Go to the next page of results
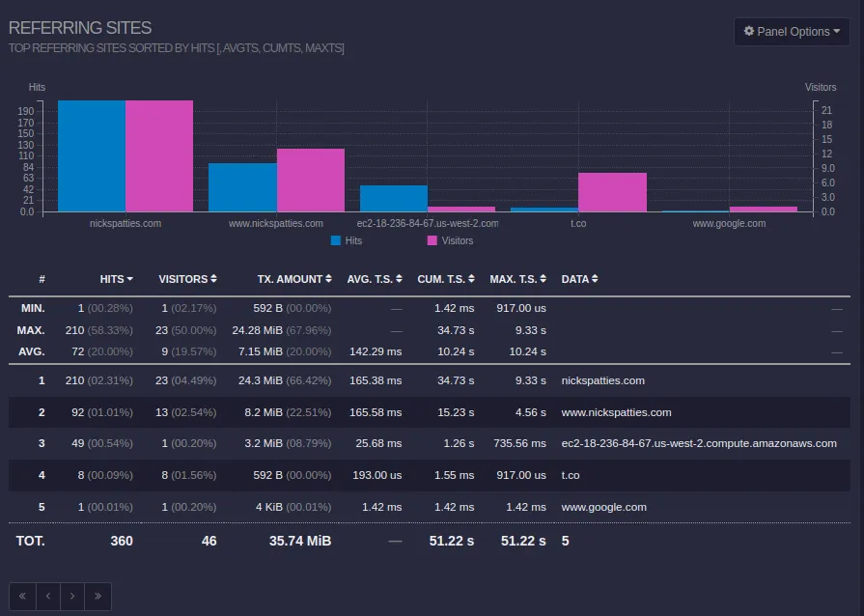Image resolution: width=864 pixels, height=616 pixels. point(71,596)
